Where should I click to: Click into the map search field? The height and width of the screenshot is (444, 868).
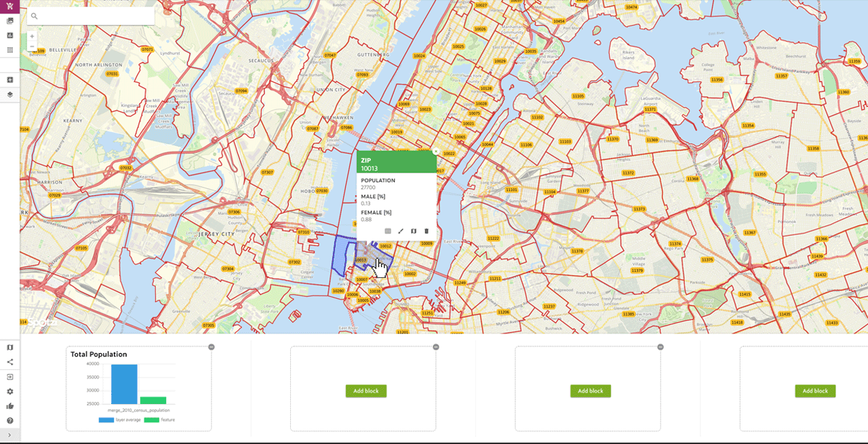[x=91, y=16]
